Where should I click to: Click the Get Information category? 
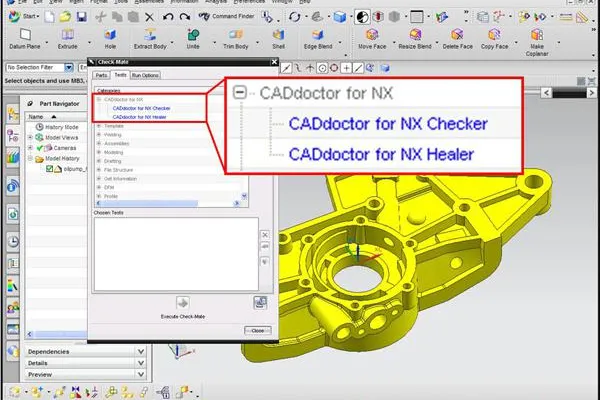[x=120, y=179]
